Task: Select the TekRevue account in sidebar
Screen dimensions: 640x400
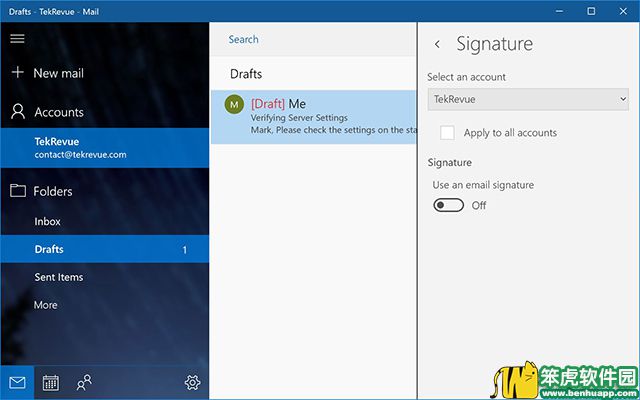Action: pyautogui.click(x=105, y=148)
